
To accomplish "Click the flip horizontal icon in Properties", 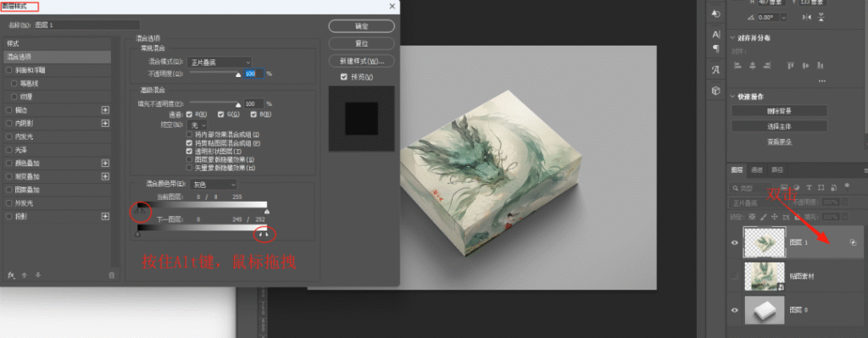I will click(x=807, y=18).
